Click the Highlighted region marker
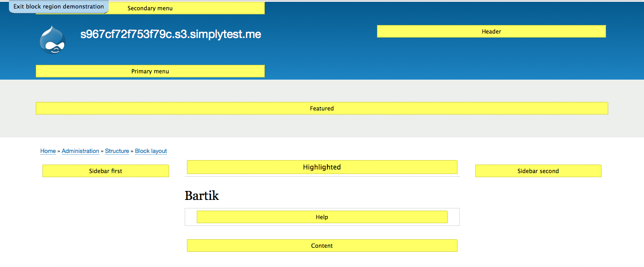The image size is (644, 267). pos(322,167)
